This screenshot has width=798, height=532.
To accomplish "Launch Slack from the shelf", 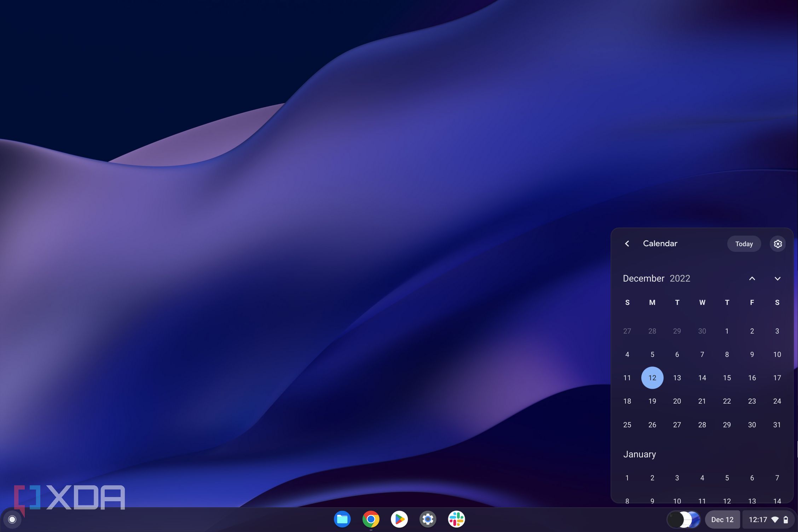I will pyautogui.click(x=457, y=519).
